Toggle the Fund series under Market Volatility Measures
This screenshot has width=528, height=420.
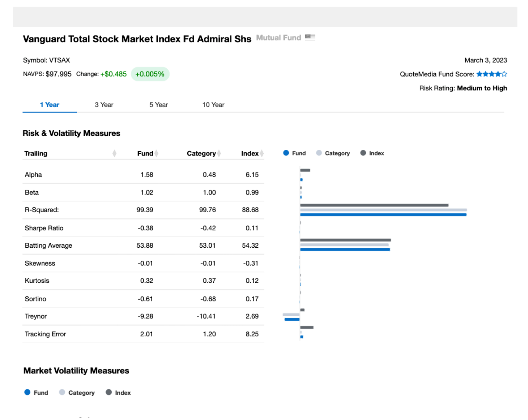pyautogui.click(x=28, y=392)
